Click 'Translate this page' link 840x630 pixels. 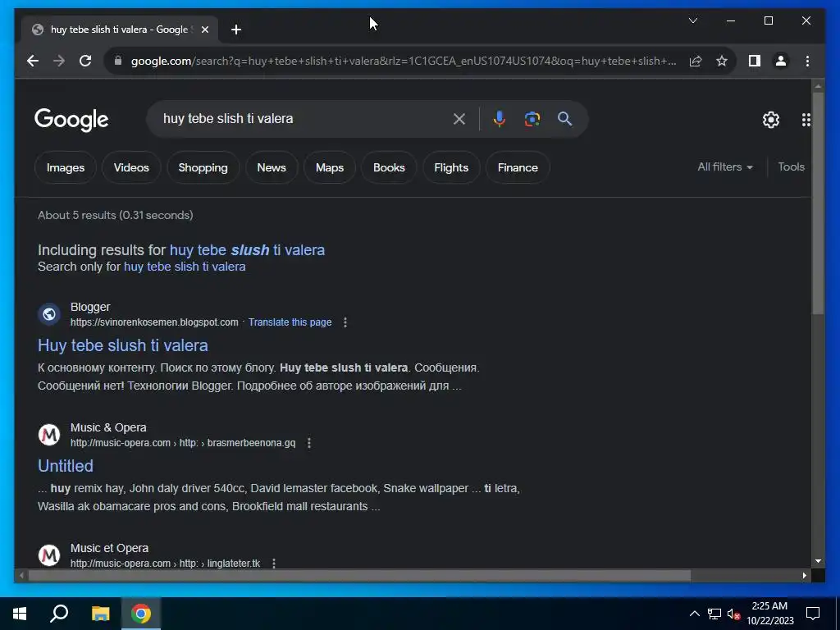(x=290, y=322)
